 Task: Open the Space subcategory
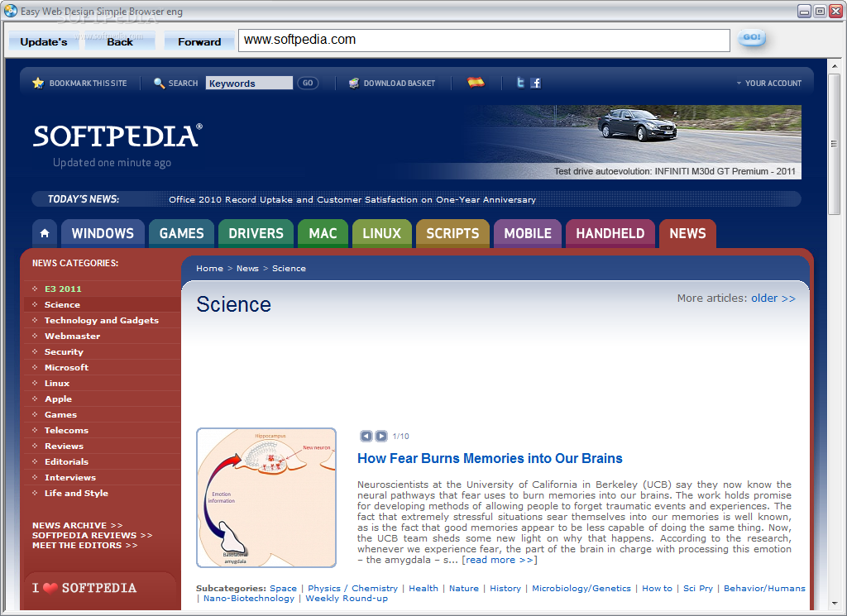click(x=283, y=589)
